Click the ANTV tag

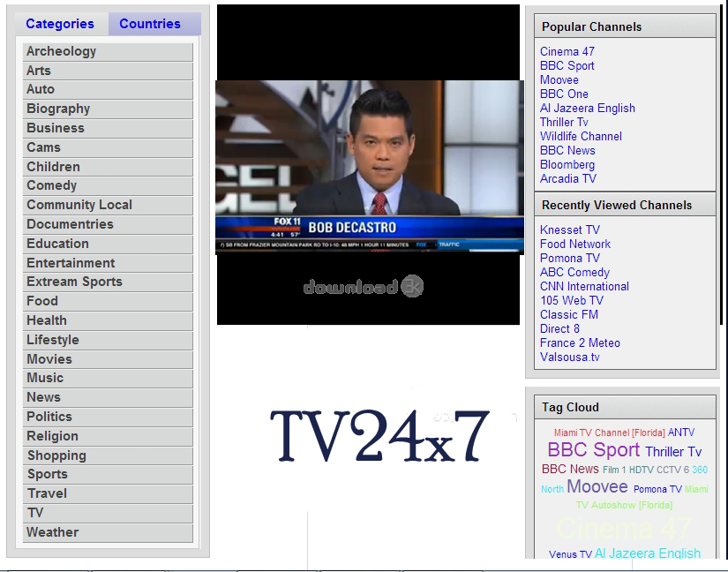(x=681, y=433)
